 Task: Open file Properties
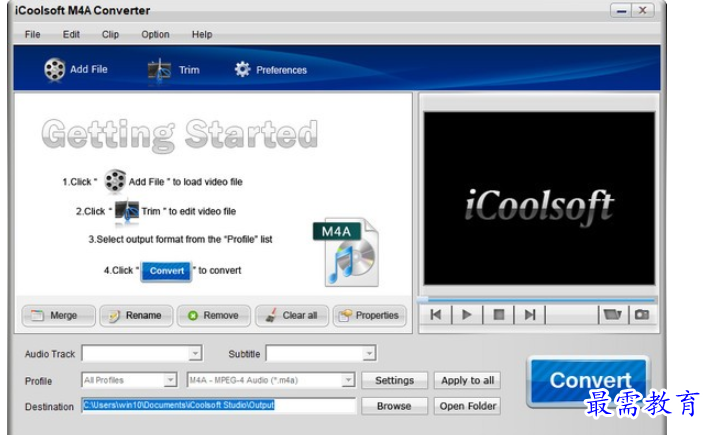369,315
